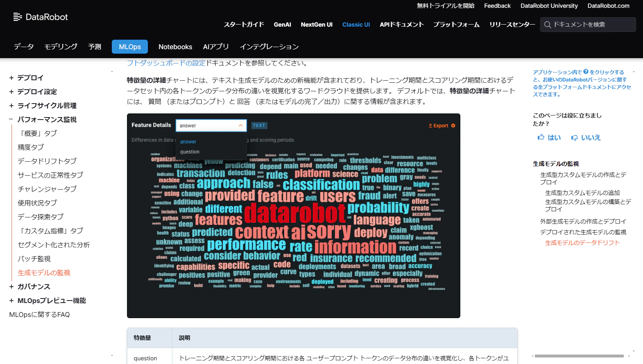Click the horizontal scrollbar under the contents panel

coord(579,356)
